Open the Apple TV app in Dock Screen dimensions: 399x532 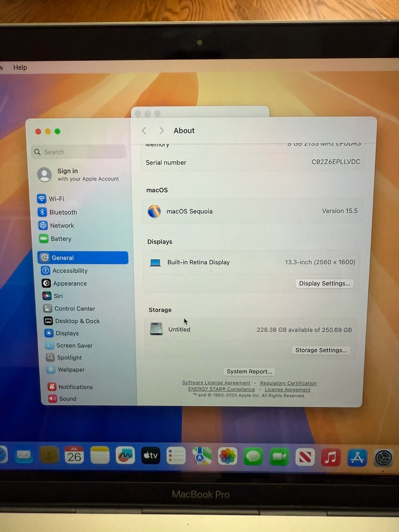(x=151, y=456)
